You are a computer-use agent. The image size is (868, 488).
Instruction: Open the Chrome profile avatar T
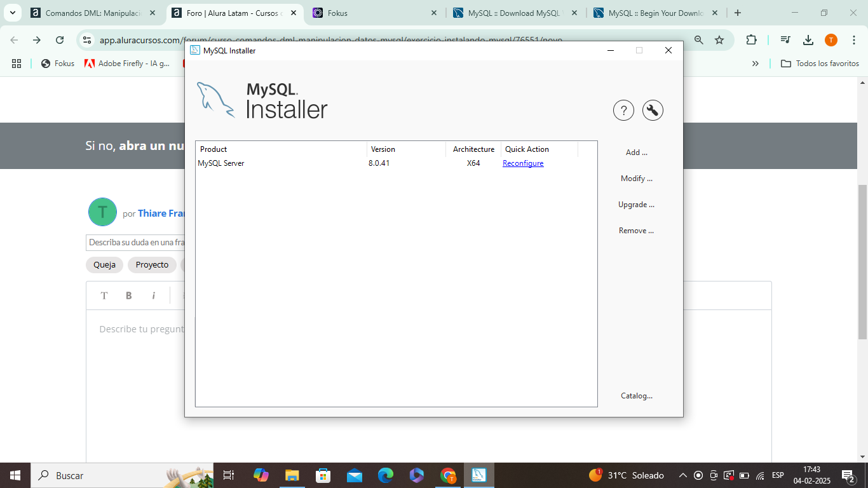[831, 40]
